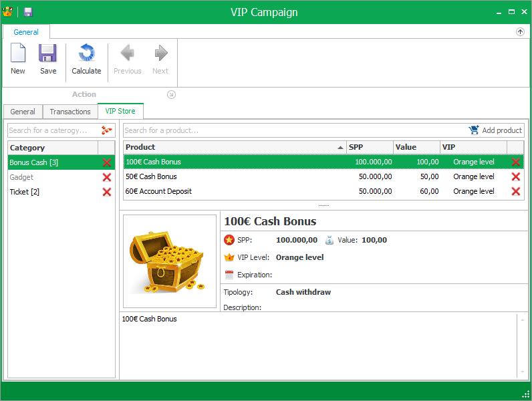Remove the 50€ Cash Bonus product
Viewport: 532px width, 401px height.
point(516,176)
